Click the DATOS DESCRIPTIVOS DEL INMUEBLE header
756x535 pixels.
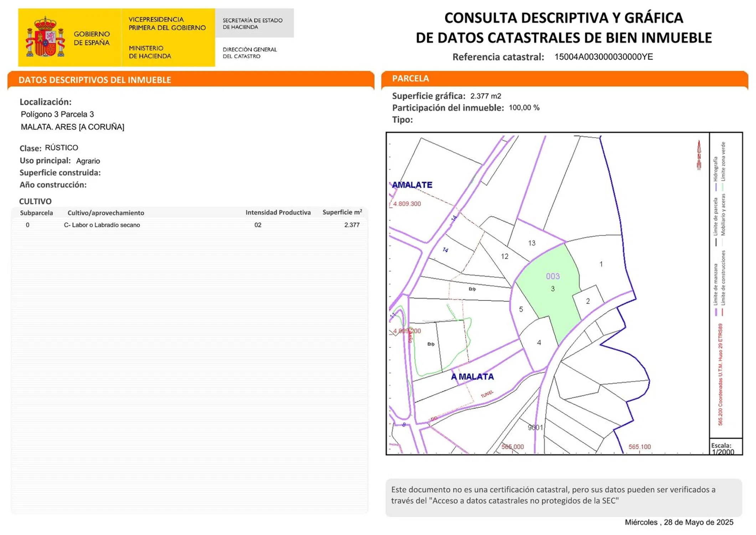(95, 80)
